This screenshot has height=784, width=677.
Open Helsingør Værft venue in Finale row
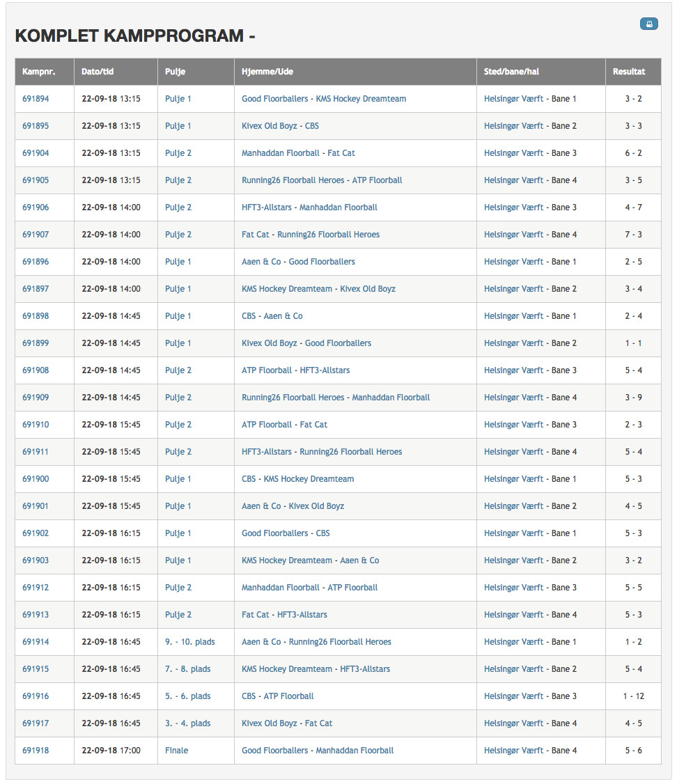click(513, 751)
